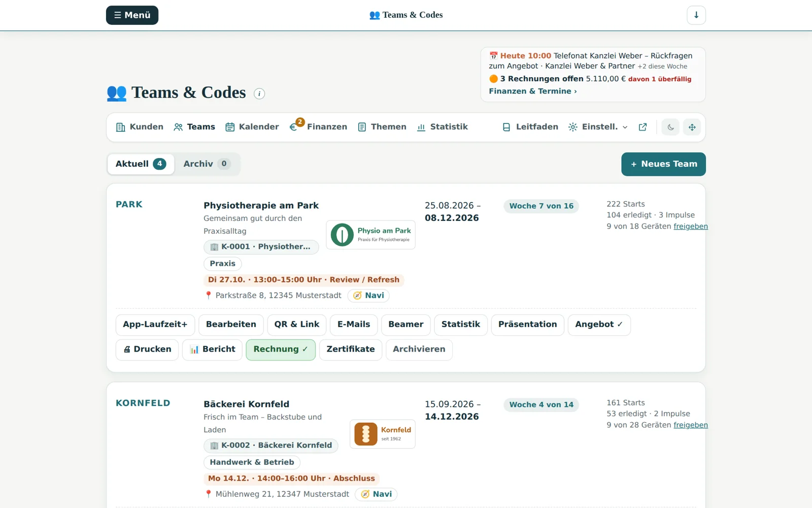Click the info icon beside Teams & Codes
The width and height of the screenshot is (812, 508).
click(x=259, y=93)
